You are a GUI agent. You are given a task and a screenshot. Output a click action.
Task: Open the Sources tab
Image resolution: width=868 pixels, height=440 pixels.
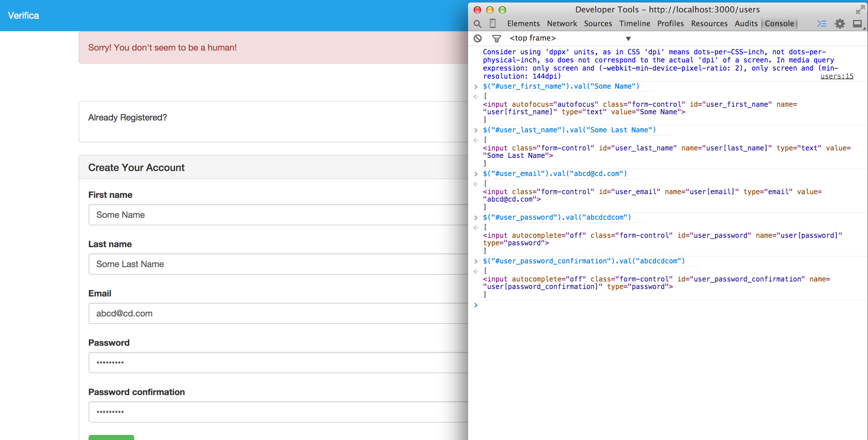coord(598,24)
